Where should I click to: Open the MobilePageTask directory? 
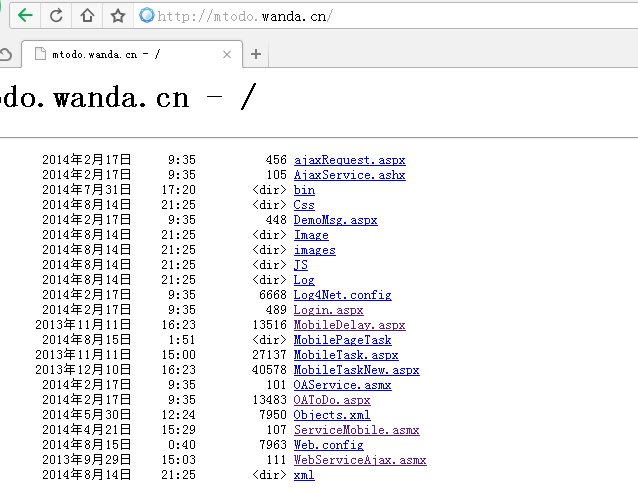[343, 340]
